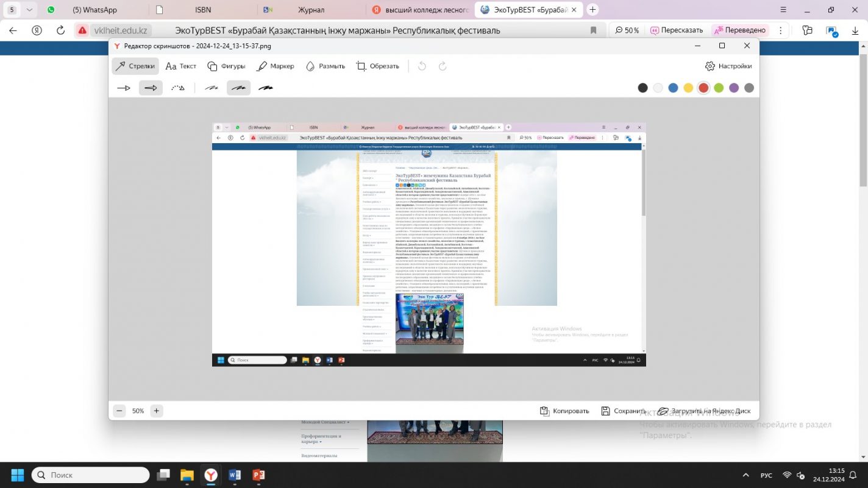Screen dimensions: 868x488
Task: Select the dotted curved arrow style
Action: 177,88
